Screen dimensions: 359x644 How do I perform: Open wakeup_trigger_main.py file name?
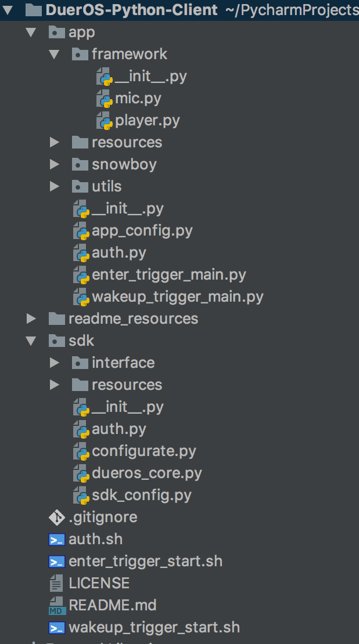tap(178, 297)
